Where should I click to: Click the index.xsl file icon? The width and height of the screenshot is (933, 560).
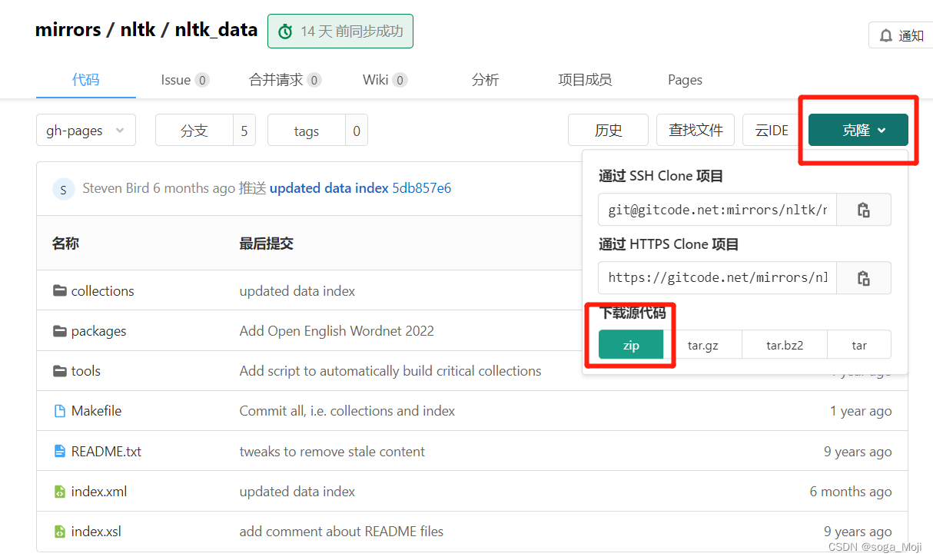coord(60,531)
